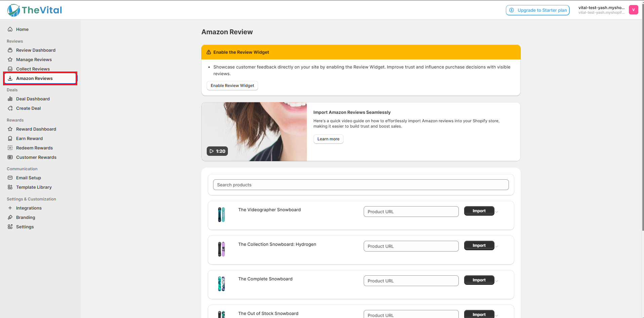Viewport: 644px width, 318px height.
Task: Click the Email Setup envelope icon
Action: click(10, 178)
